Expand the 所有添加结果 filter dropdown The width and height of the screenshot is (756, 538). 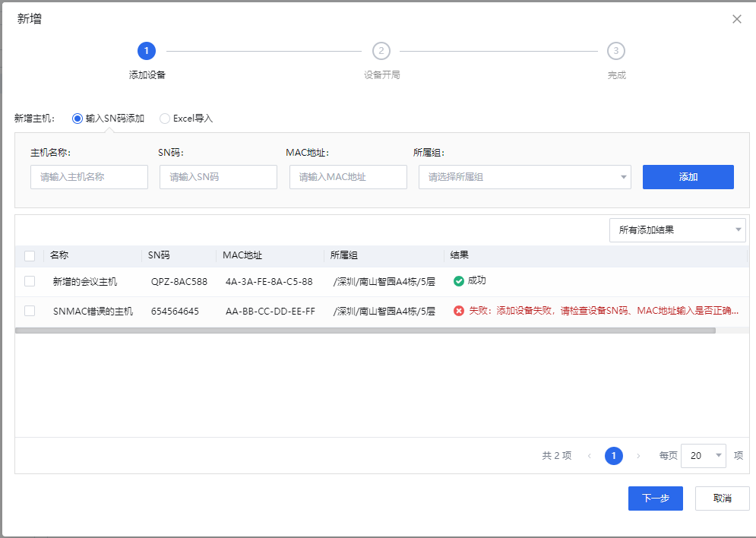[677, 229]
